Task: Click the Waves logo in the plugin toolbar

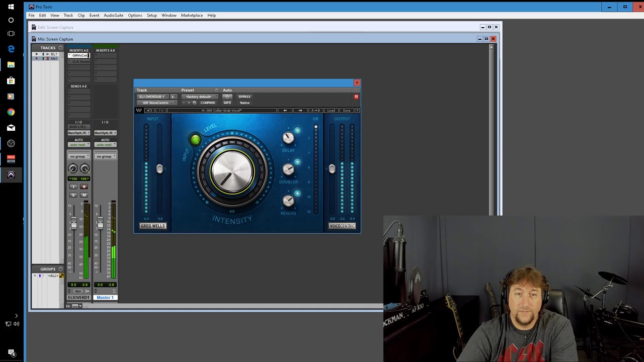Action: (139, 111)
